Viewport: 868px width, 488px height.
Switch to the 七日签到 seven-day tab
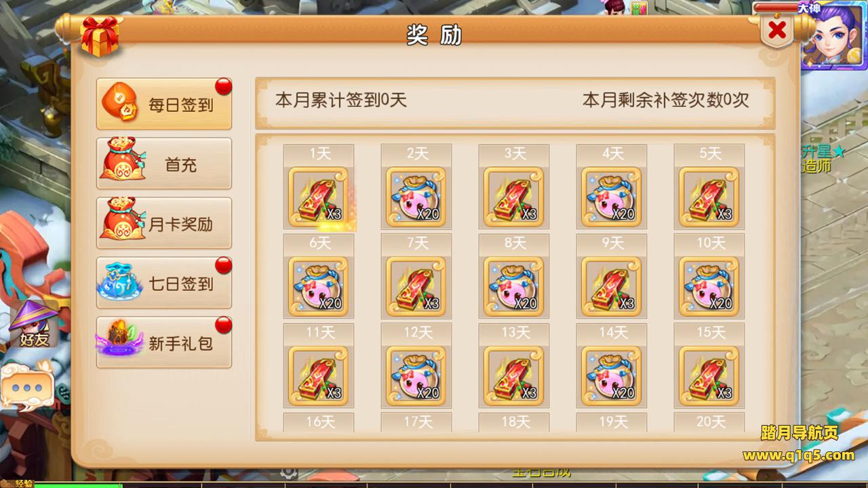164,283
